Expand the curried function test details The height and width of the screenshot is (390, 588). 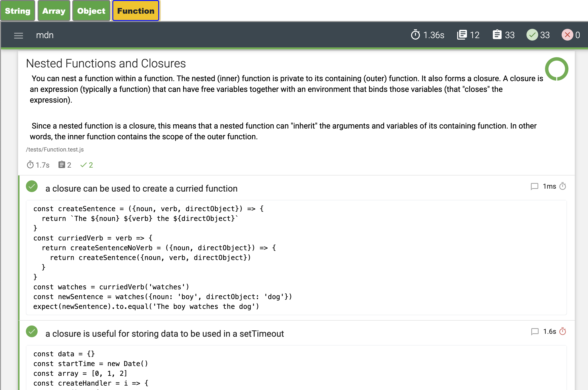click(141, 189)
